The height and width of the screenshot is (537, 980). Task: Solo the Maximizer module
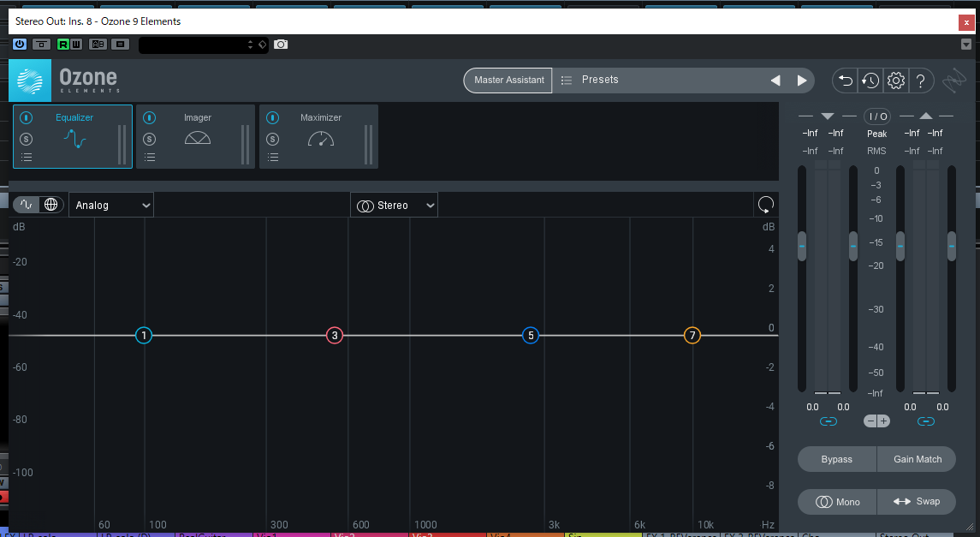(272, 139)
